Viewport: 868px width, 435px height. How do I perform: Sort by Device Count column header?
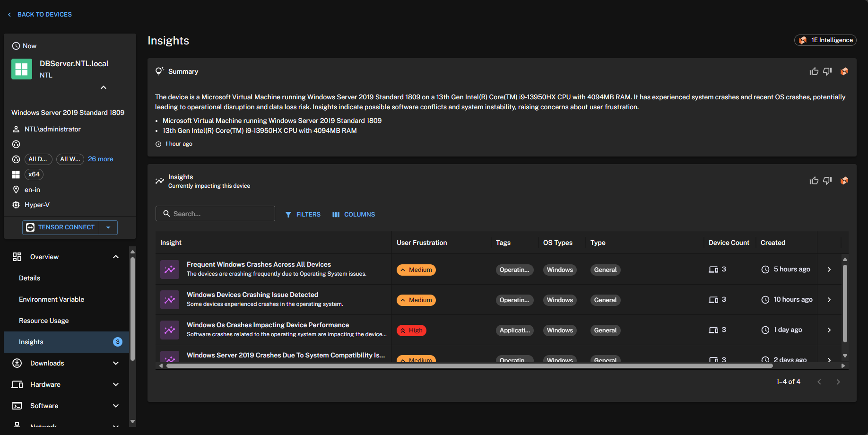pyautogui.click(x=729, y=243)
